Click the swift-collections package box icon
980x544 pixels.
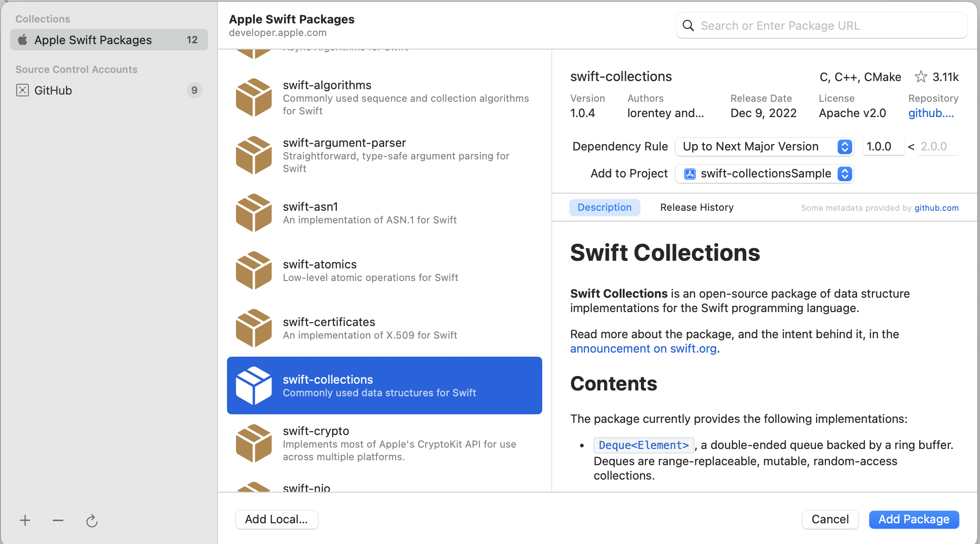click(254, 385)
